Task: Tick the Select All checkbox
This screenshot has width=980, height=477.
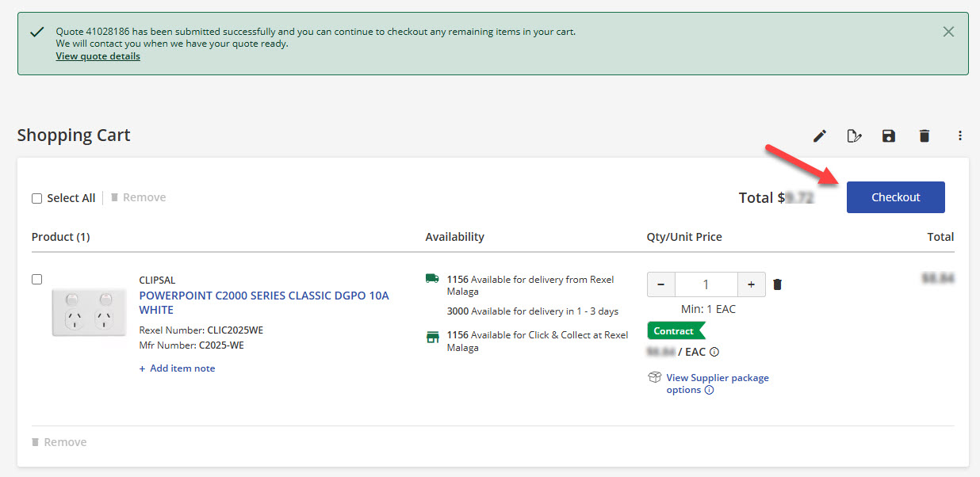Action: 36,199
